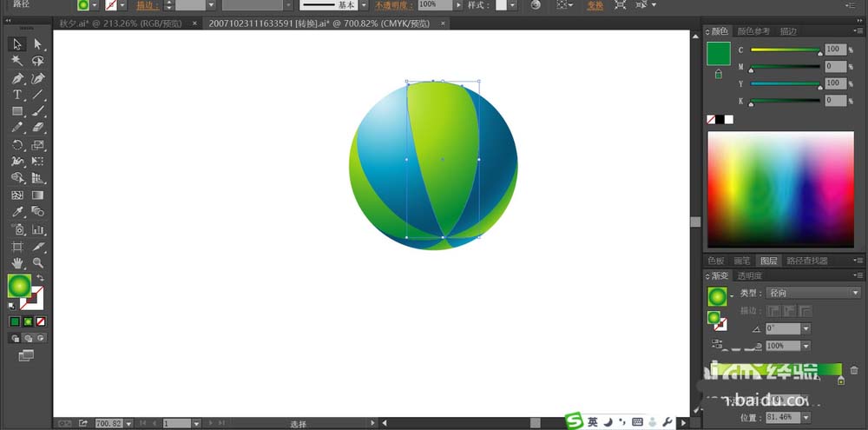Select the Free Transform tool
868x430 pixels.
click(37, 162)
